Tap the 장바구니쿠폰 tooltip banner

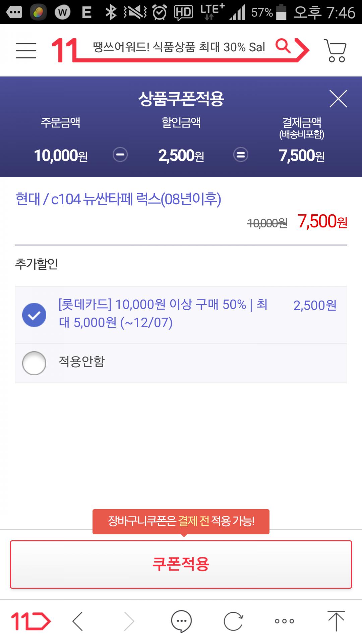tap(181, 521)
